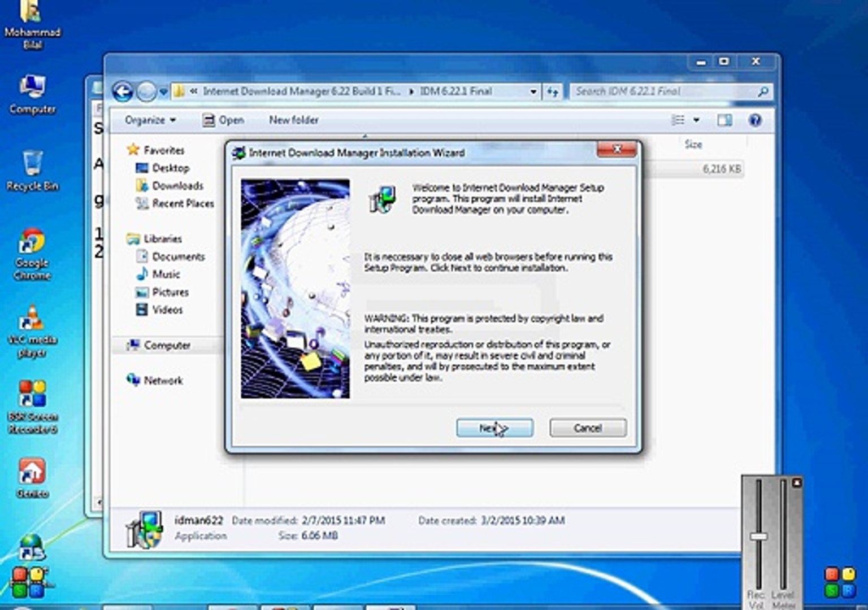868x610 pixels.
Task: Open Mohammad Bilal desktop folder icon
Action: (32, 24)
